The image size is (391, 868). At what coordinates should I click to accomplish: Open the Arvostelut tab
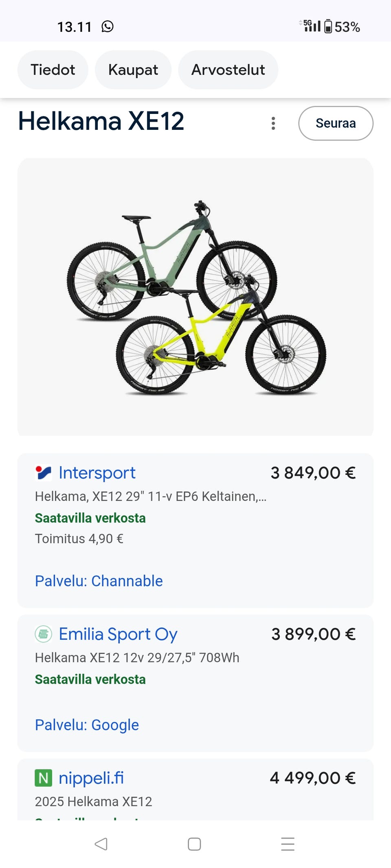(x=228, y=70)
